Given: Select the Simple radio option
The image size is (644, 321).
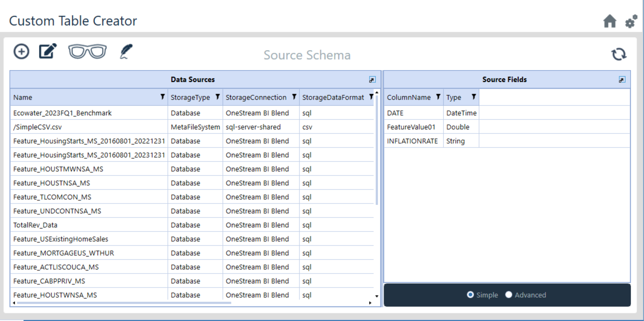Looking at the screenshot, I should (x=470, y=295).
